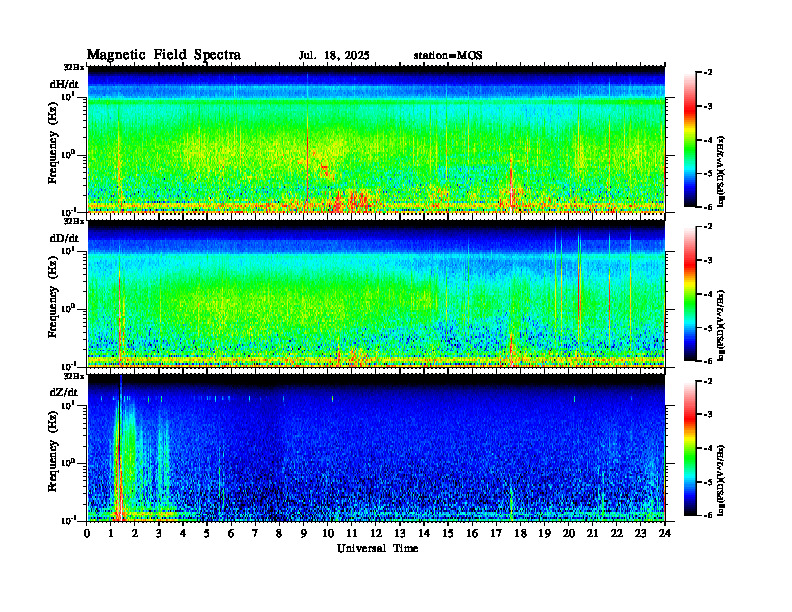Click the dD/dt color scale bar
Image resolution: width=792 pixels, height=612 pixels.
coord(690,294)
